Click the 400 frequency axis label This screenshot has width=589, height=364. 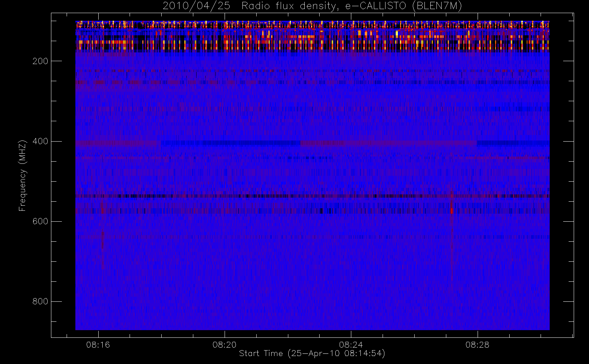(40, 141)
